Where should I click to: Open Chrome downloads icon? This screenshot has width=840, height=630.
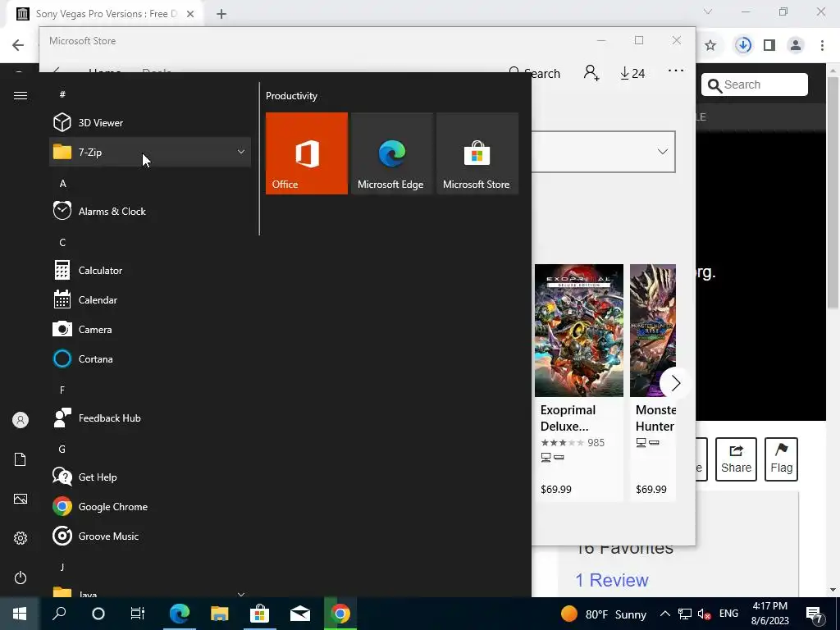click(743, 46)
